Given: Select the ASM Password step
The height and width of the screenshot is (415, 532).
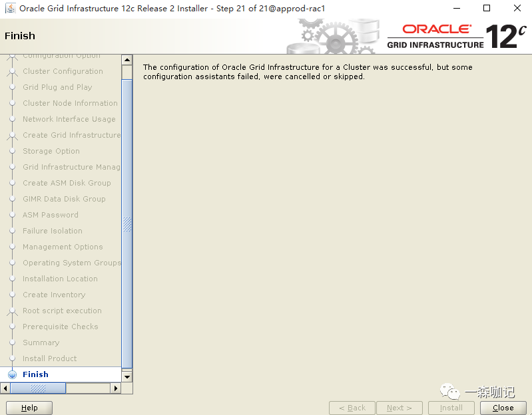Looking at the screenshot, I should pyautogui.click(x=51, y=215).
